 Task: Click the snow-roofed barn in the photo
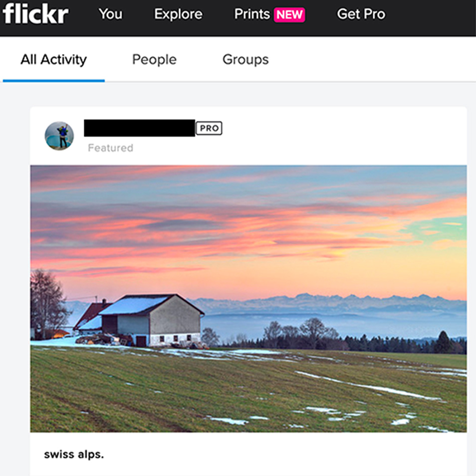pos(152,320)
